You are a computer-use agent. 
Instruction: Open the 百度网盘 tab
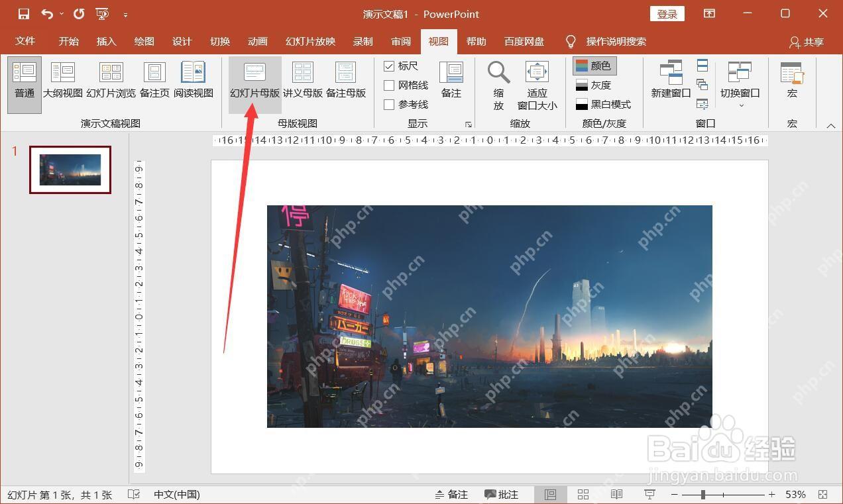(x=524, y=41)
